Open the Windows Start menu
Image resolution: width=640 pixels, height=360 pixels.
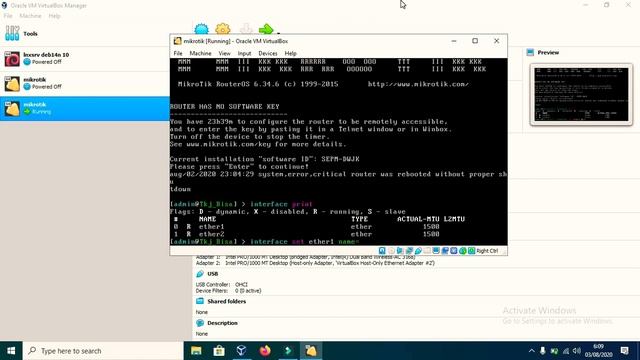click(x=11, y=351)
